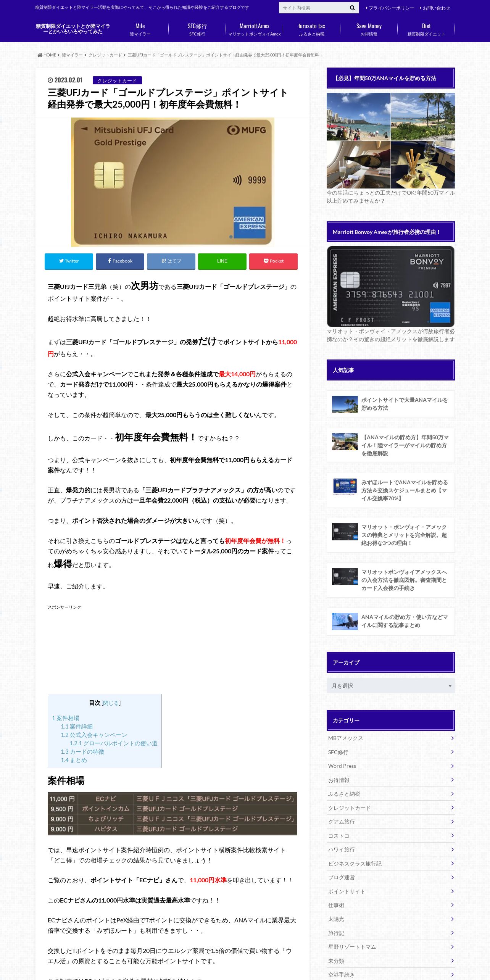Open the 旅行記 category
Viewport: 490px width, 980px height.
point(391,933)
